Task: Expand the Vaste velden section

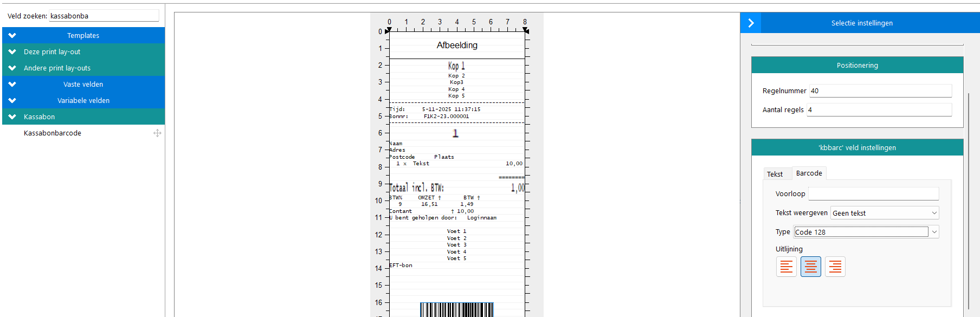Action: coord(12,85)
